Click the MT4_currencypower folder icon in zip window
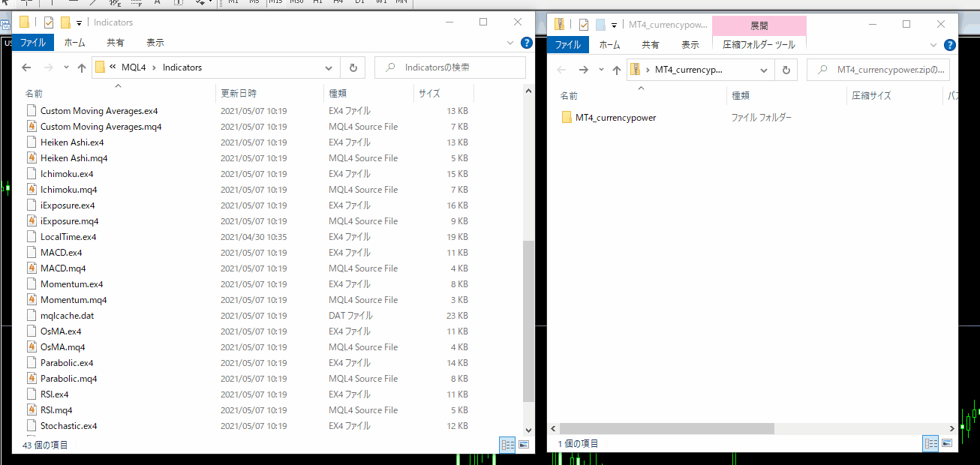The image size is (980, 465). tap(567, 118)
